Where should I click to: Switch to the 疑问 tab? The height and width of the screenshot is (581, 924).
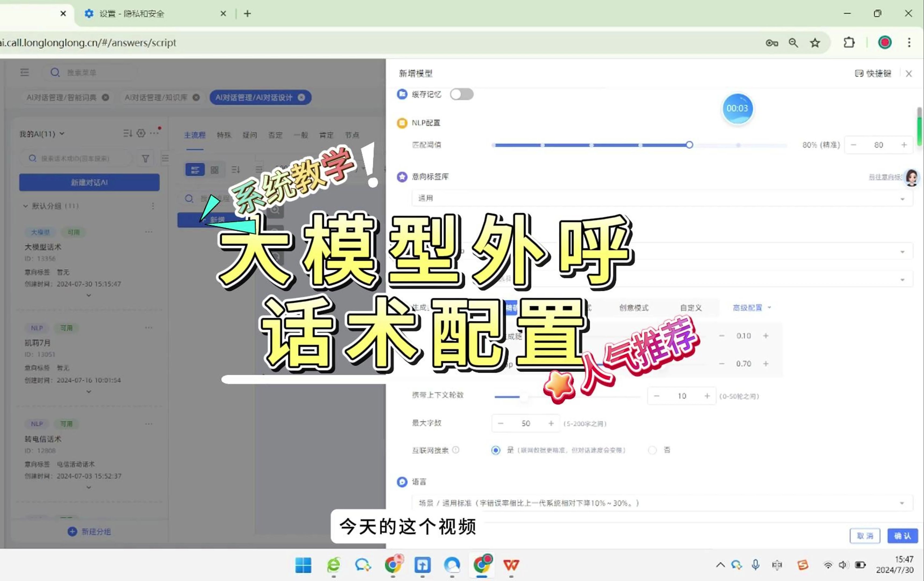pyautogui.click(x=249, y=135)
